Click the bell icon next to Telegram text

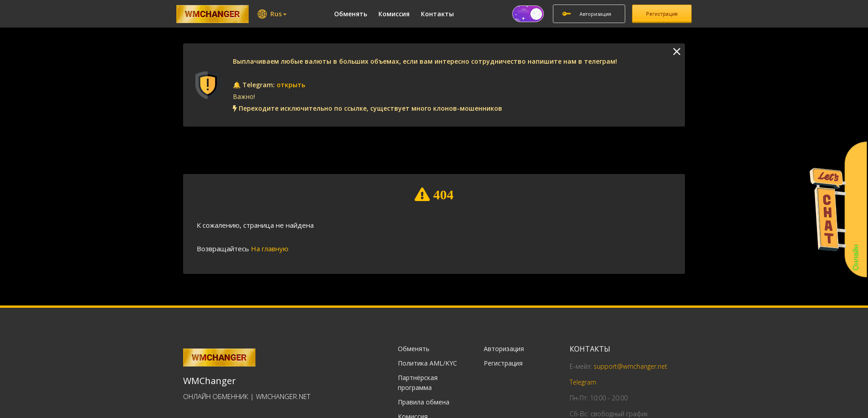(236, 85)
